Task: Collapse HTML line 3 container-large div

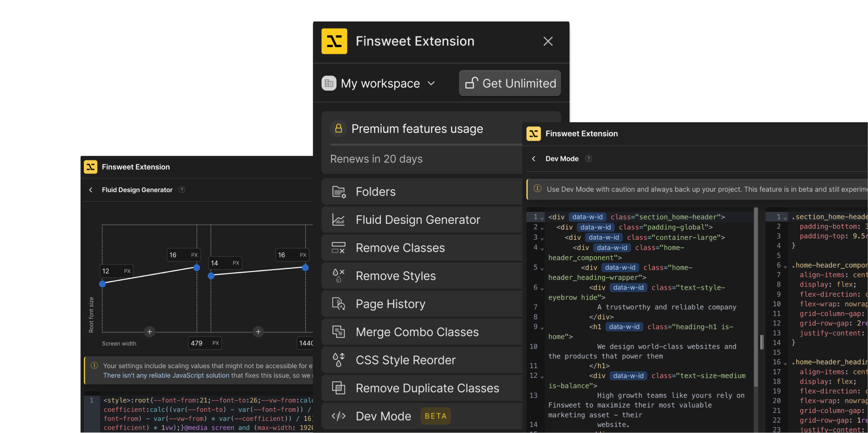Action: click(542, 238)
